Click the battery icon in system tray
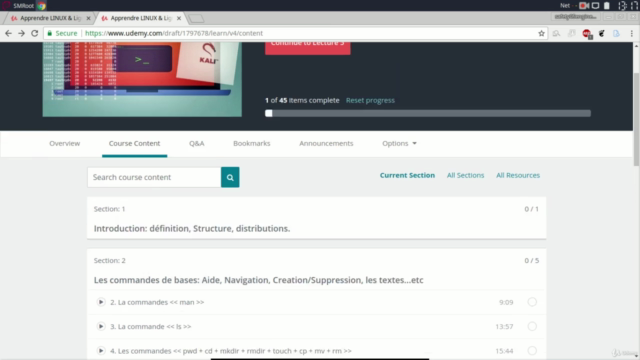This screenshot has width=640, height=360. (x=607, y=6)
